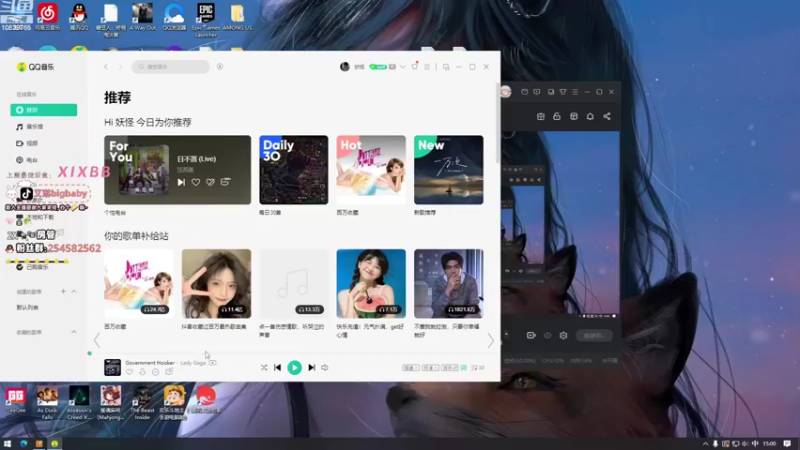This screenshot has height=450, width=800.
Task: Open the QQ Music main menu icon
Action: [x=427, y=67]
